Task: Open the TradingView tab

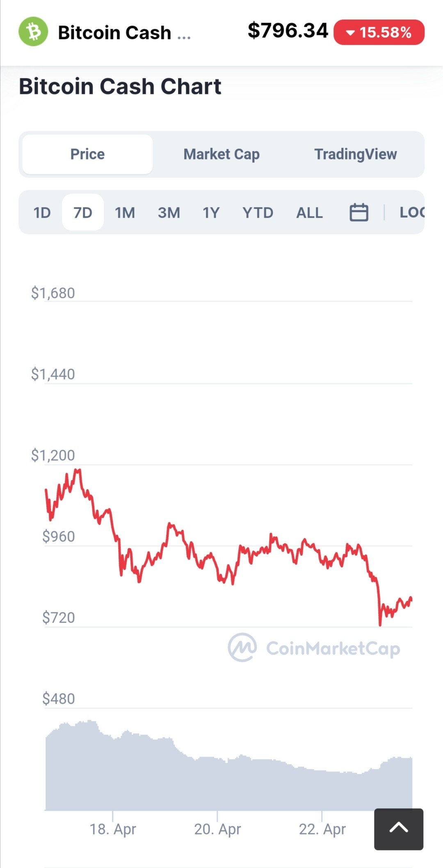Action: (x=356, y=154)
